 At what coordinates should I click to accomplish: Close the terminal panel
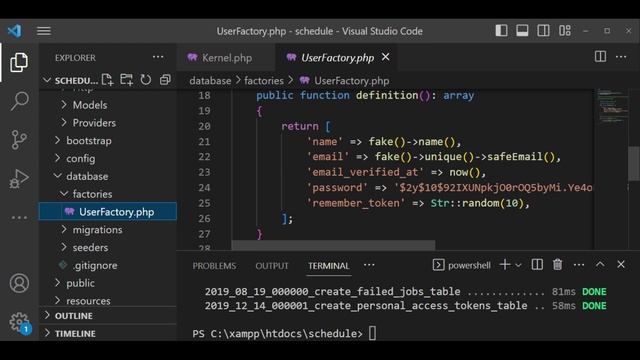[621, 264]
